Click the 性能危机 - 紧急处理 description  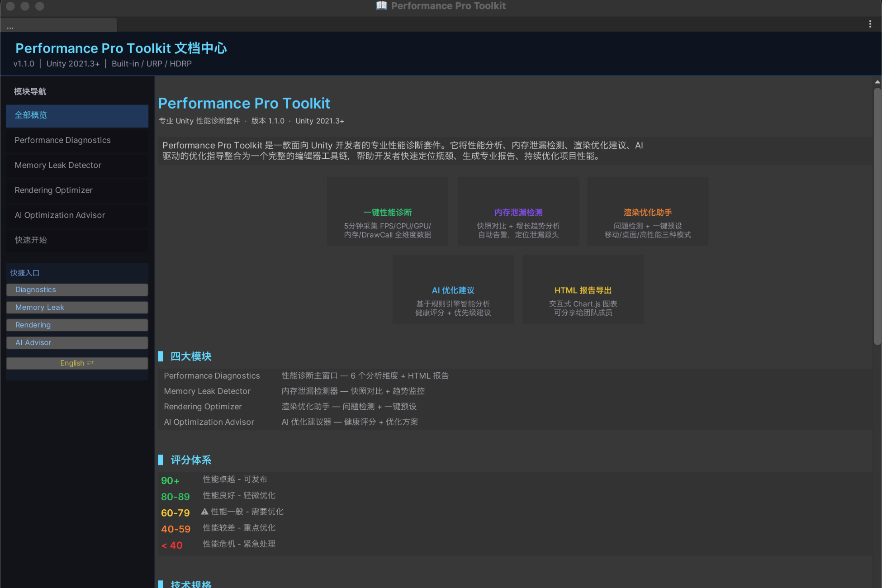tap(239, 544)
